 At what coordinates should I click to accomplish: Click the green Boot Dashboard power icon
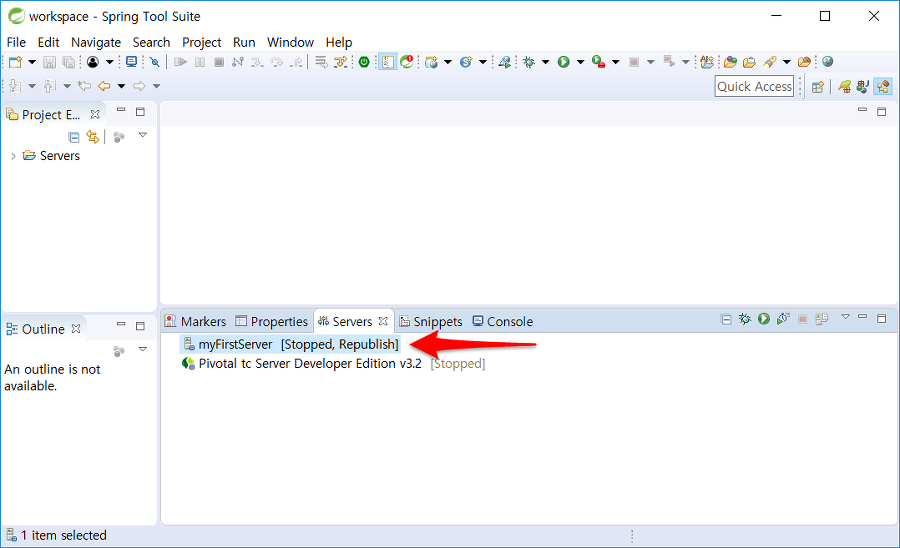364,62
